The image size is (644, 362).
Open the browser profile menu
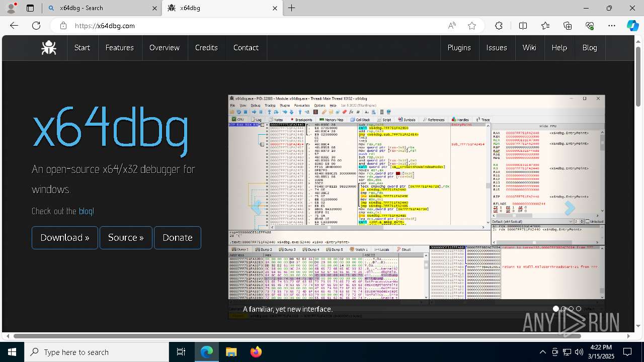[12, 8]
